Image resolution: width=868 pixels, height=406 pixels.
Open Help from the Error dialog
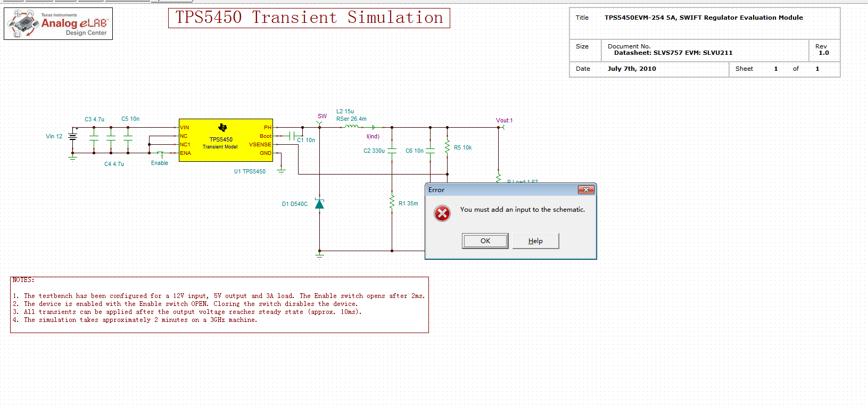pyautogui.click(x=535, y=241)
